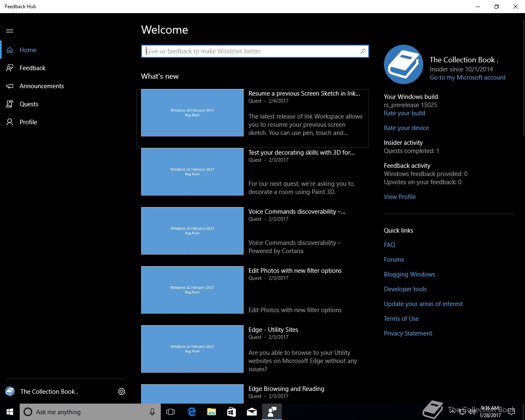Open the Action Center notification icon
The image size is (525, 420).
(x=511, y=412)
